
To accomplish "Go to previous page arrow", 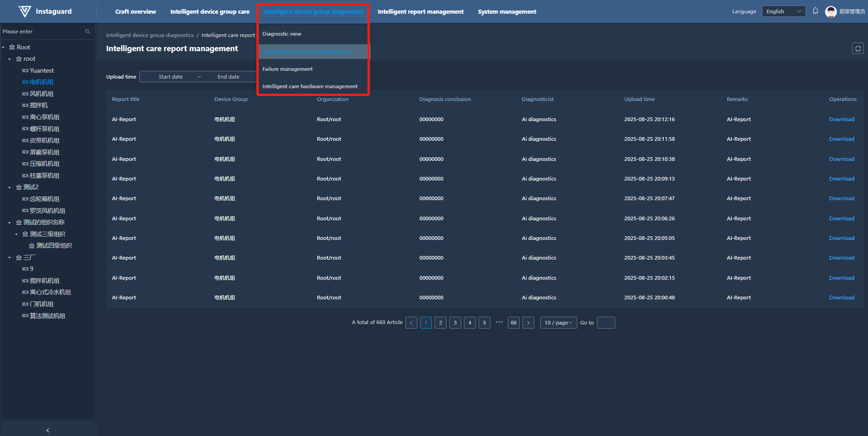I will click(x=411, y=323).
